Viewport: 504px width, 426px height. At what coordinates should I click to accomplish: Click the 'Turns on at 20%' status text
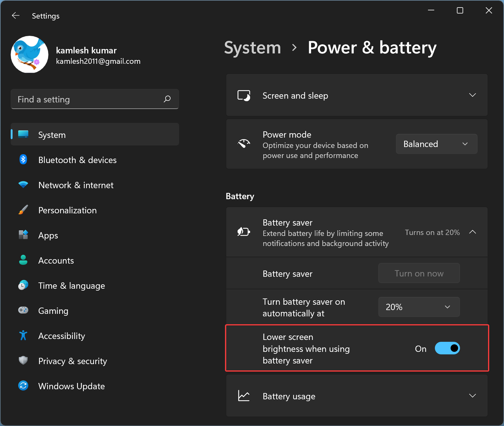pyautogui.click(x=432, y=232)
